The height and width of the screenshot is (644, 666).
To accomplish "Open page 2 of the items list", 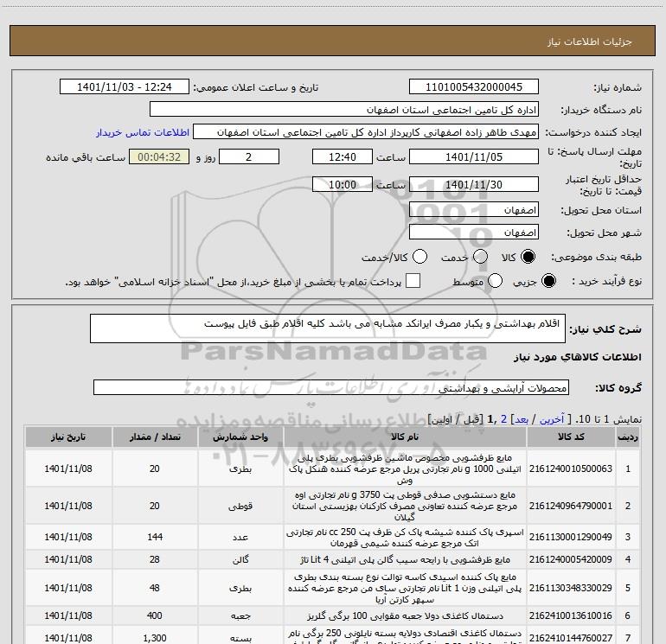I will click(503, 419).
